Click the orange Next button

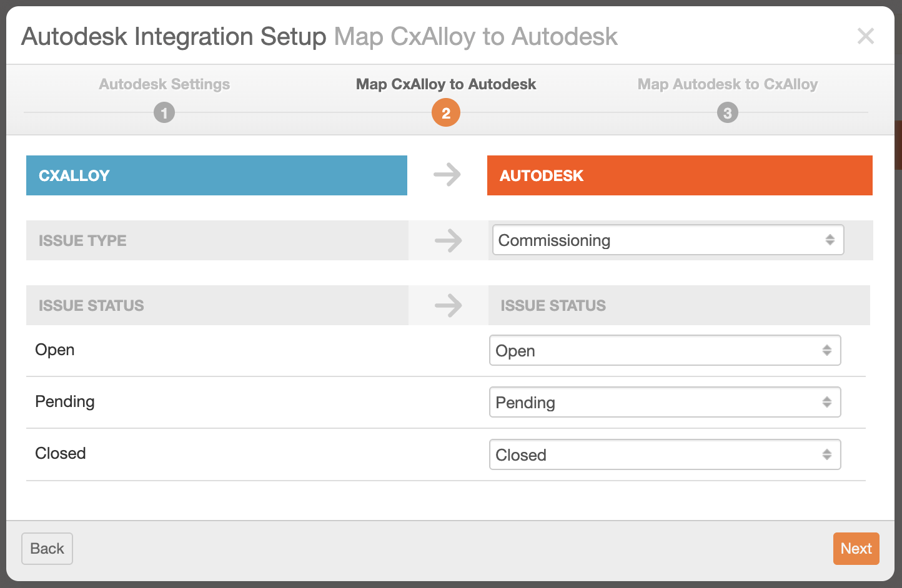(856, 549)
